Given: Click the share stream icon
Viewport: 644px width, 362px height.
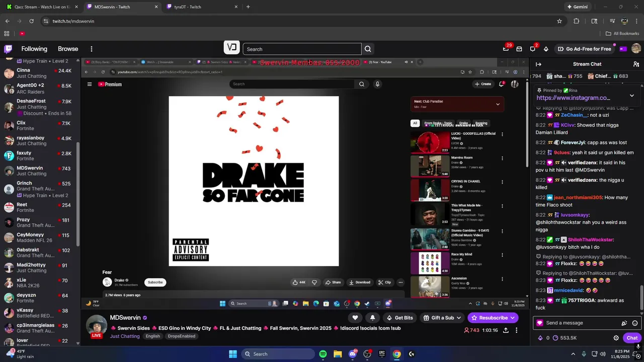Looking at the screenshot, I should [x=506, y=330].
